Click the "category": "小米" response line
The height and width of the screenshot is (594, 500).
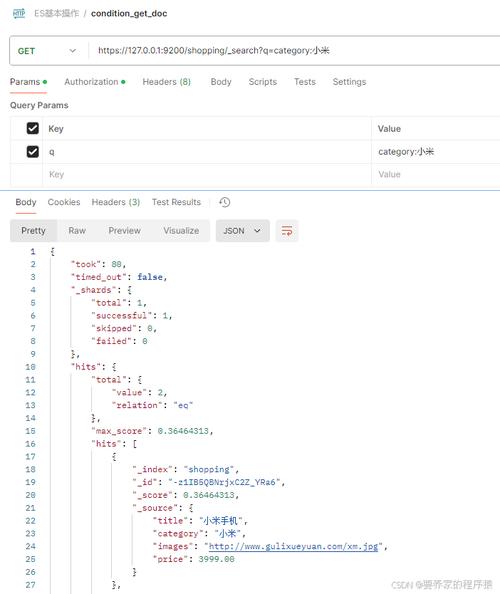[x=199, y=533]
